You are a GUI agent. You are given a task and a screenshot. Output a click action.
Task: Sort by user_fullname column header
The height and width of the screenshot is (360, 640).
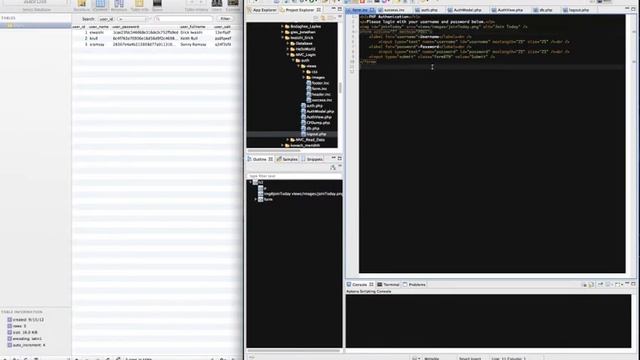click(x=196, y=27)
